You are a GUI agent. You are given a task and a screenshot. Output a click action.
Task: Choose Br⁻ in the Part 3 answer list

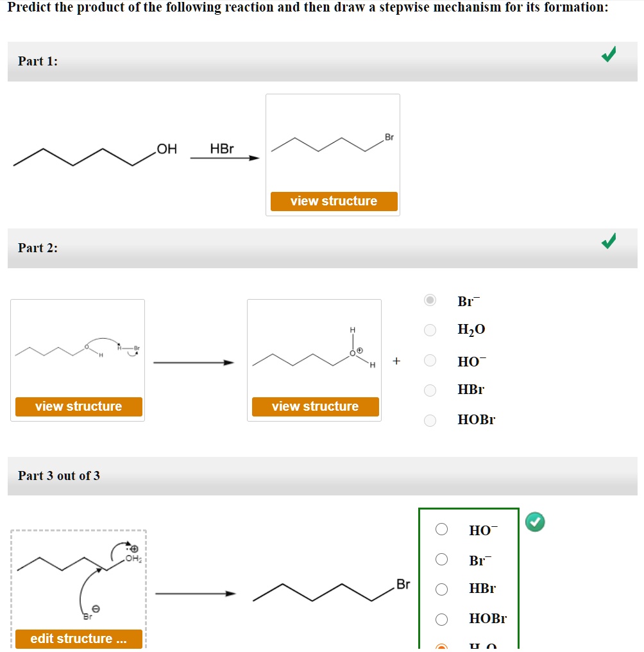pyautogui.click(x=441, y=560)
